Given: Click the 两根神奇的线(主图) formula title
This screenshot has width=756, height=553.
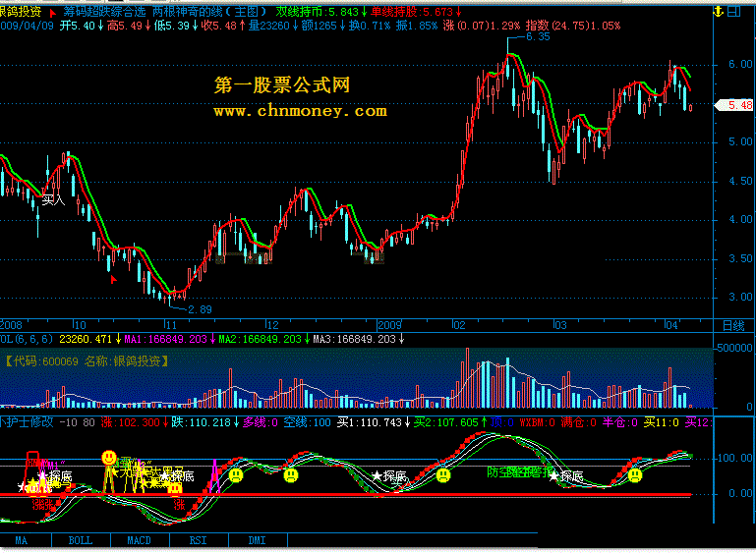Looking at the screenshot, I should (x=209, y=12).
